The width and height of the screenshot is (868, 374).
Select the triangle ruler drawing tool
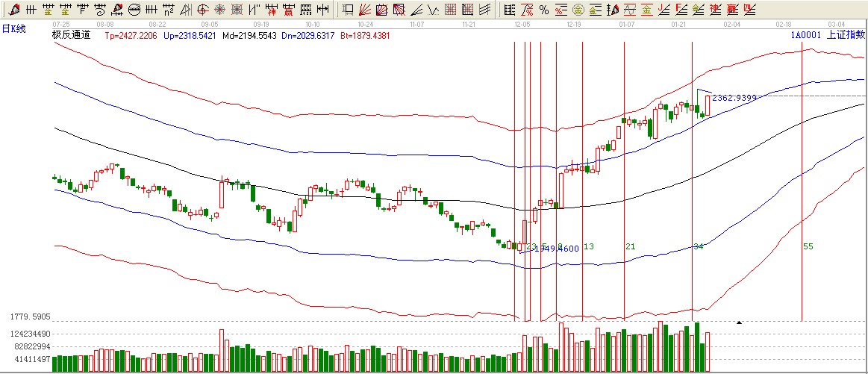click(185, 10)
